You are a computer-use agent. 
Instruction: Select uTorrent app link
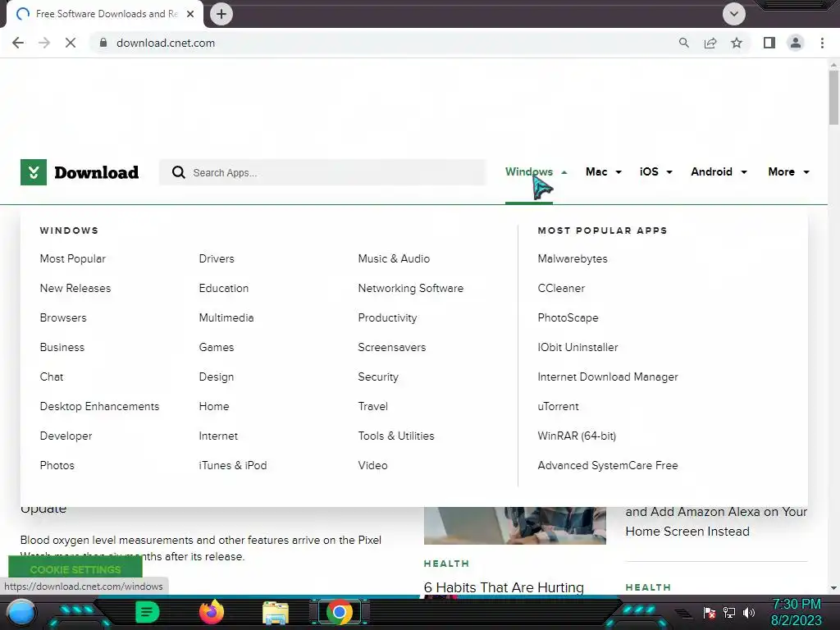[558, 406]
